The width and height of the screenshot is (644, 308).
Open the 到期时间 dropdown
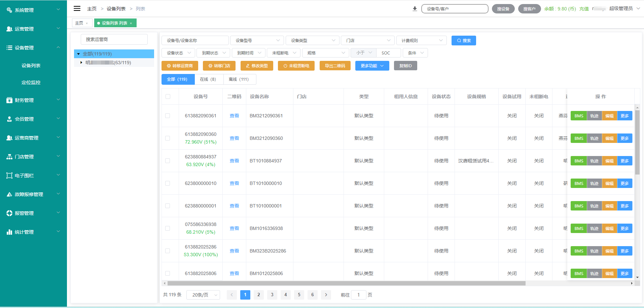tap(249, 53)
